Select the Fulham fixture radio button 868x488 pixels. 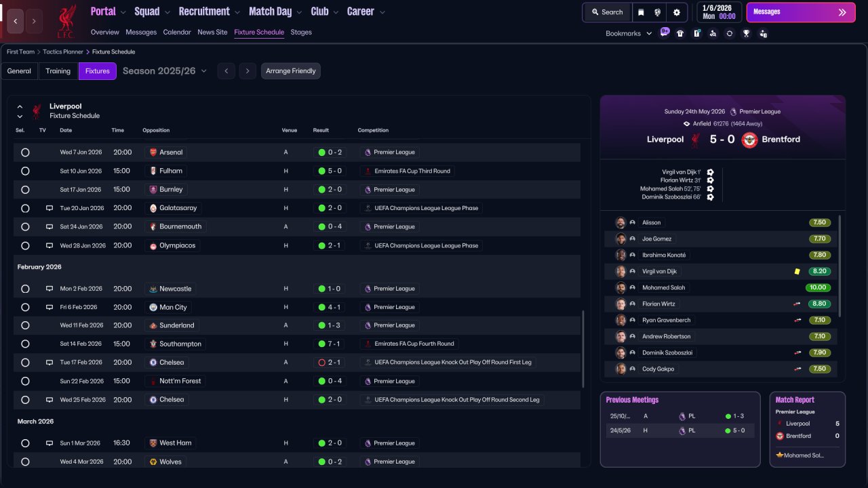coord(25,171)
